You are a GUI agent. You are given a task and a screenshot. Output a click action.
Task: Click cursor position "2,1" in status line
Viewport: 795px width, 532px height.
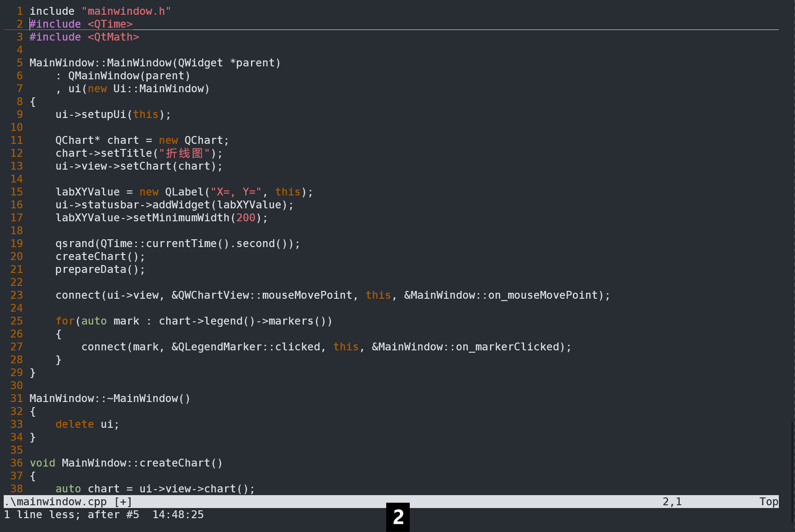click(672, 502)
